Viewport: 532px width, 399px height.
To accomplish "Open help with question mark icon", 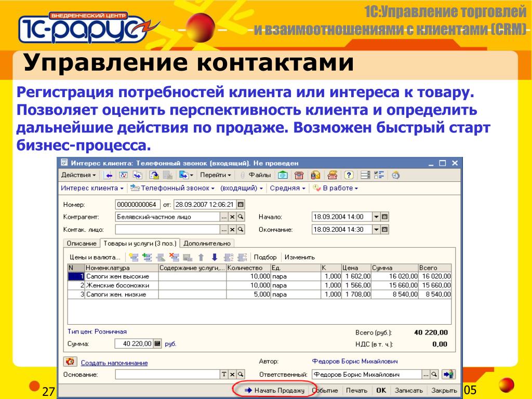I will pos(349,175).
